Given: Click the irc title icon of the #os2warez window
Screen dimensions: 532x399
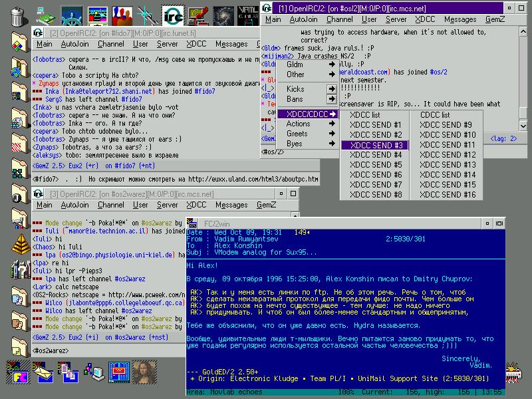Looking at the screenshot, I should 38,194.
